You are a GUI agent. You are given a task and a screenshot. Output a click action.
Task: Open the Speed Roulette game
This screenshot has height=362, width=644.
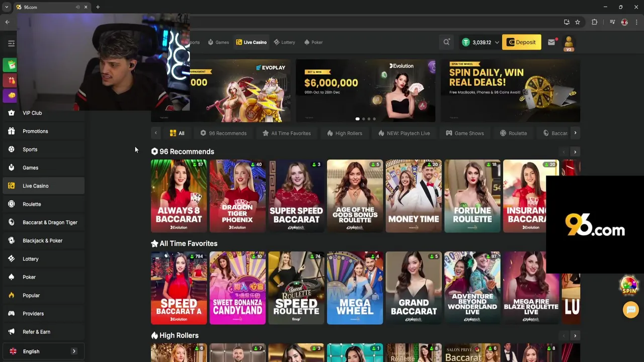(296, 288)
